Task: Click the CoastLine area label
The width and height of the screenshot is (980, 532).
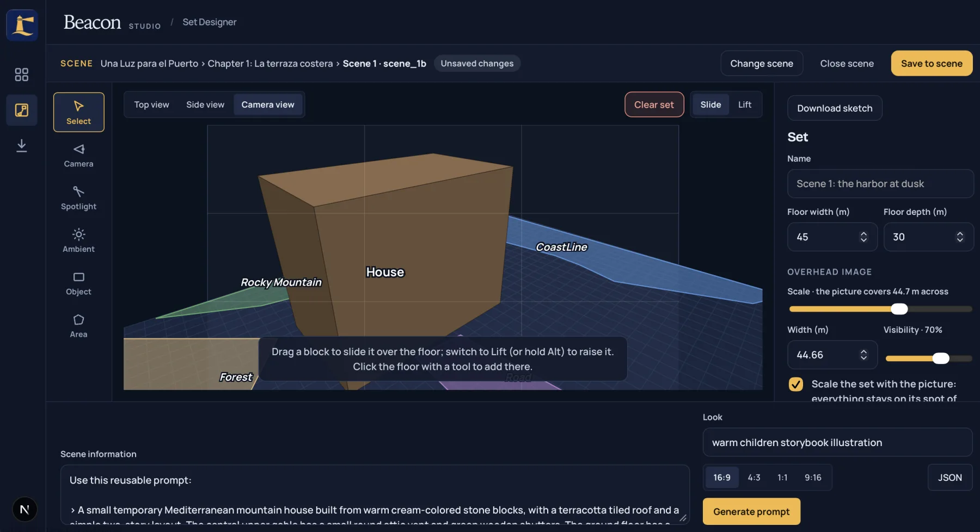Action: tap(561, 247)
